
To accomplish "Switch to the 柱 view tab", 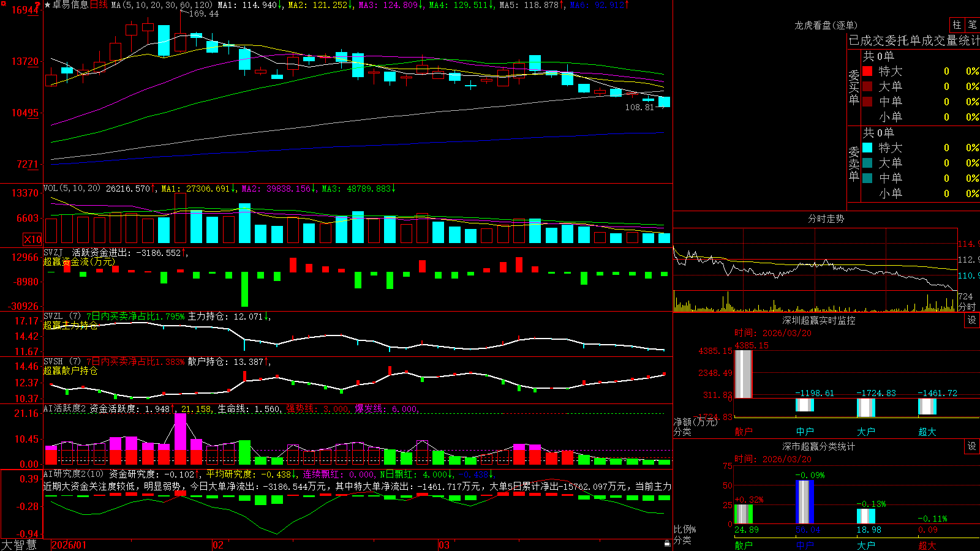I will tap(957, 24).
